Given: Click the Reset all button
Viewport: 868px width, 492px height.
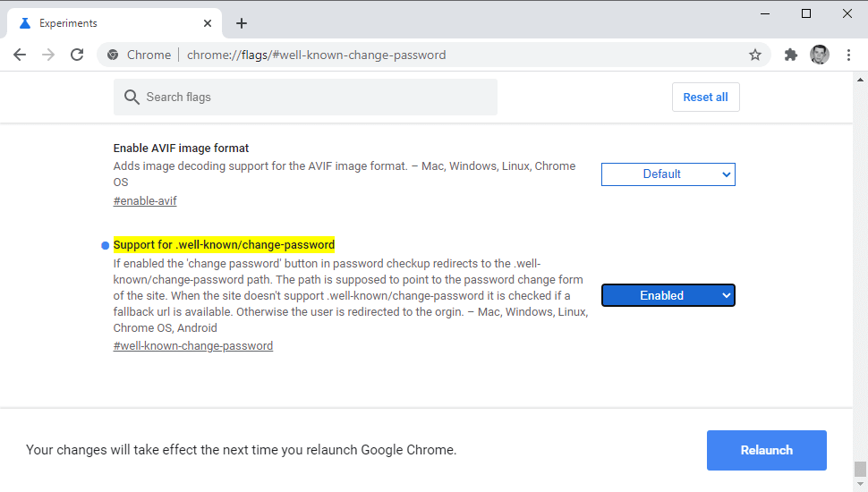Looking at the screenshot, I should (x=706, y=97).
